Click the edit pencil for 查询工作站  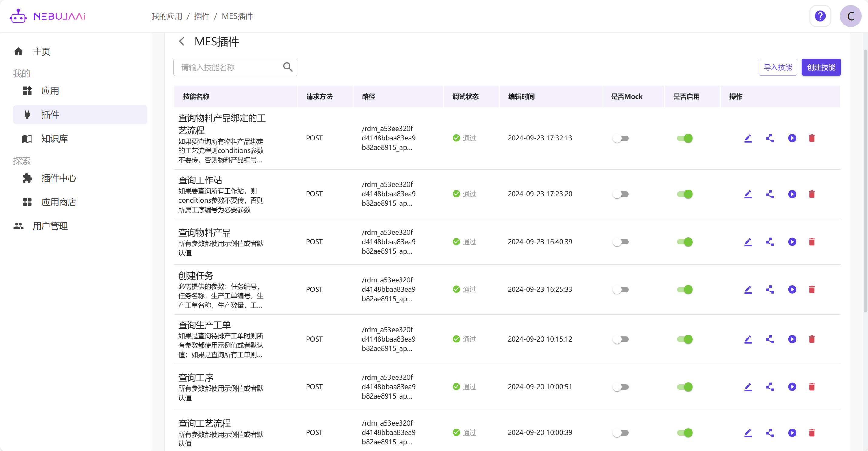tap(748, 194)
